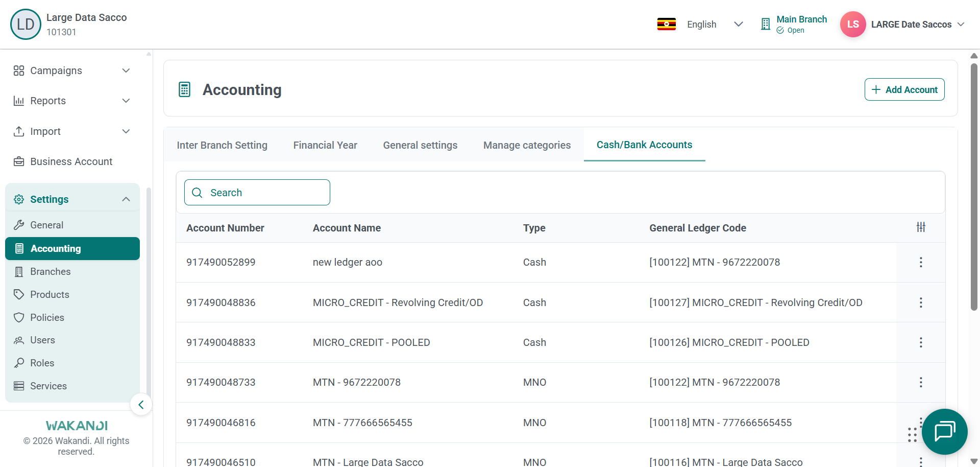Click the LS user avatar

[x=853, y=24]
